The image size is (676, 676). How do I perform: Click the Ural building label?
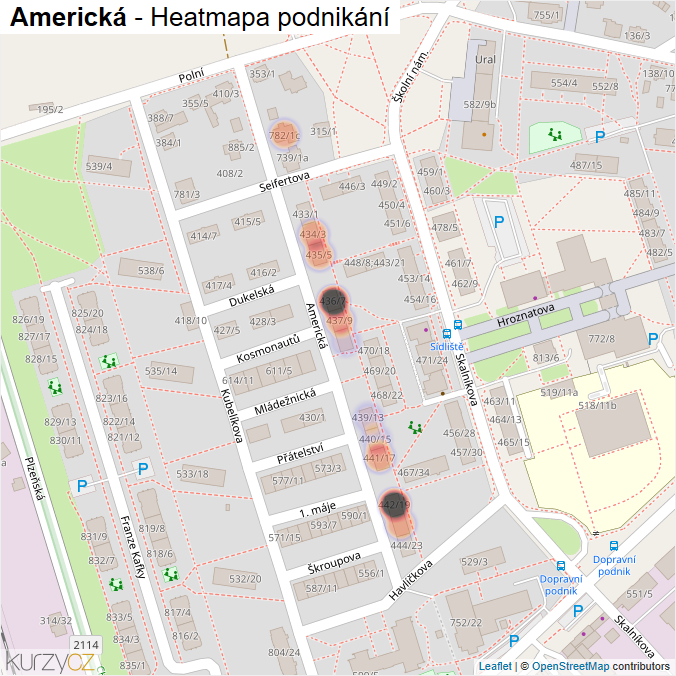point(485,59)
